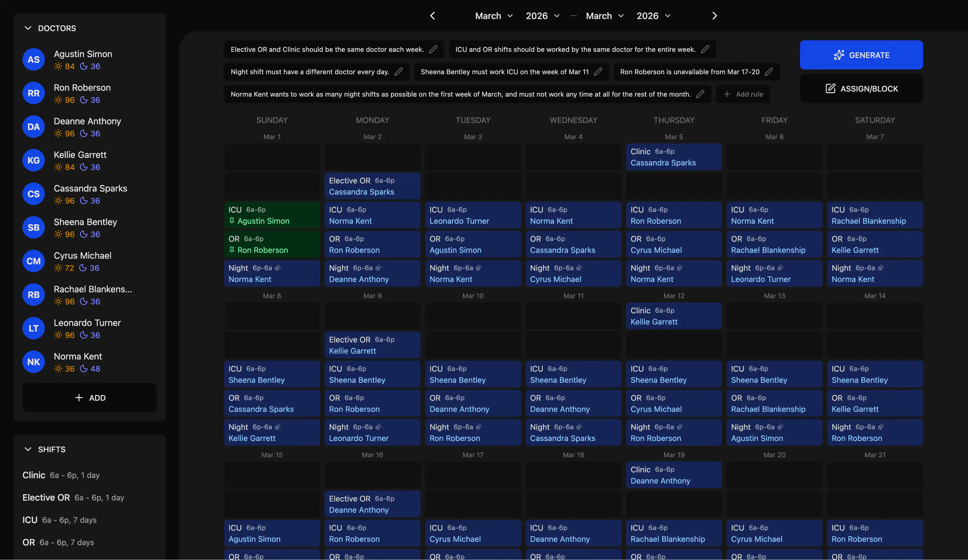Image resolution: width=968 pixels, height=560 pixels.
Task: Unpin Agustin Simon's ICU shift on Mar 1
Action: pyautogui.click(x=232, y=221)
